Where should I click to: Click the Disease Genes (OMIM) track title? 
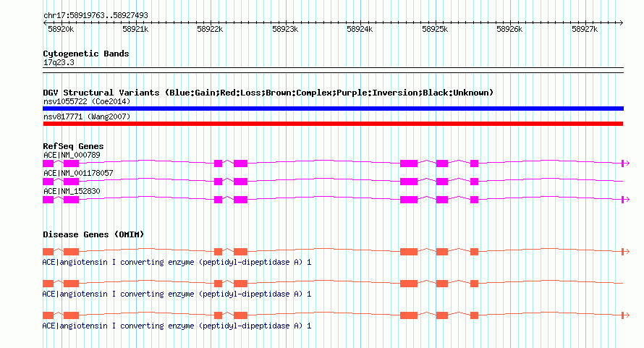coord(93,234)
